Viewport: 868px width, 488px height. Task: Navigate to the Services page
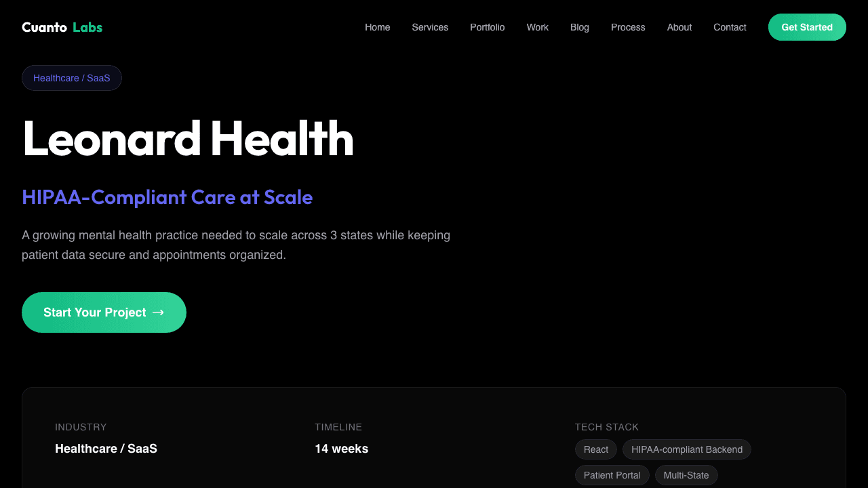pos(430,27)
